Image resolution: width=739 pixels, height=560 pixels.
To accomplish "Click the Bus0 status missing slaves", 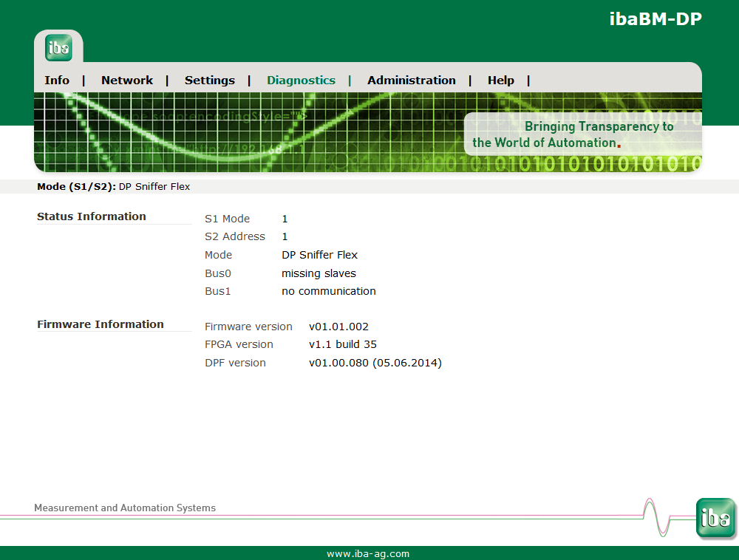I will (319, 273).
